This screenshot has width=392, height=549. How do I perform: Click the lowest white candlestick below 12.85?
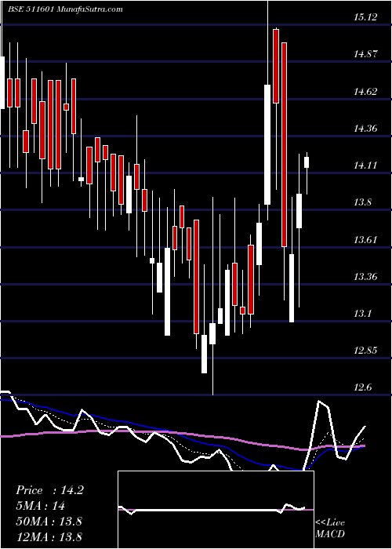tap(204, 354)
